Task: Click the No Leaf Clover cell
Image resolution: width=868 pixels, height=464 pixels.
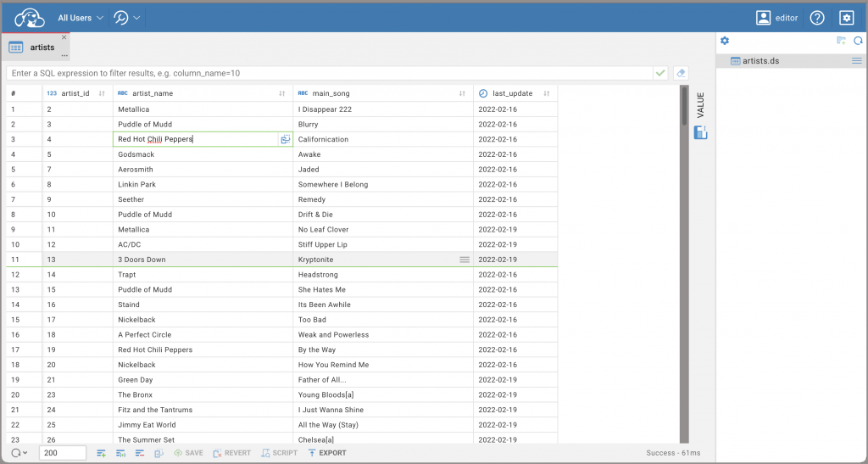Action: pos(383,229)
